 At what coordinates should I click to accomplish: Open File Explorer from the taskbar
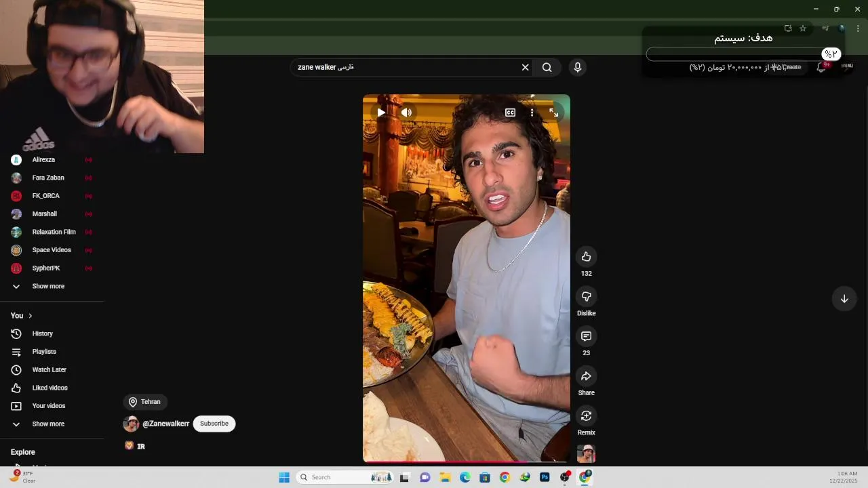(445, 477)
